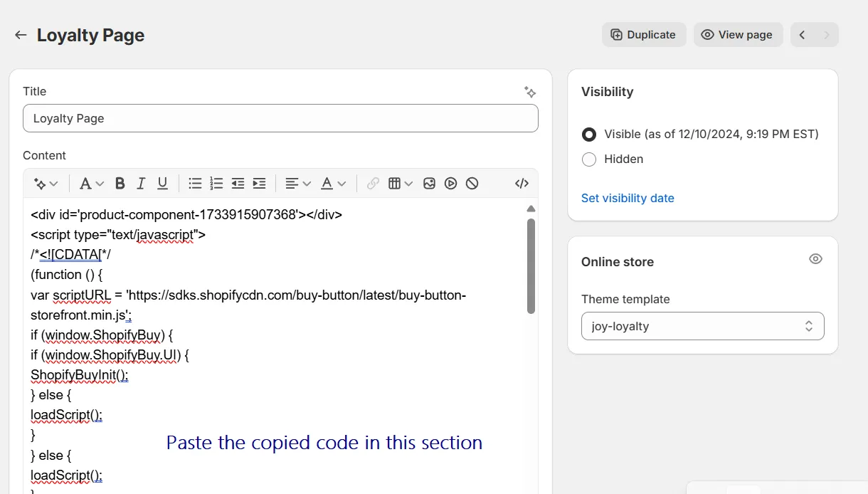Insert an image using the toolbar icon
This screenshot has width=868, height=494.
click(429, 184)
